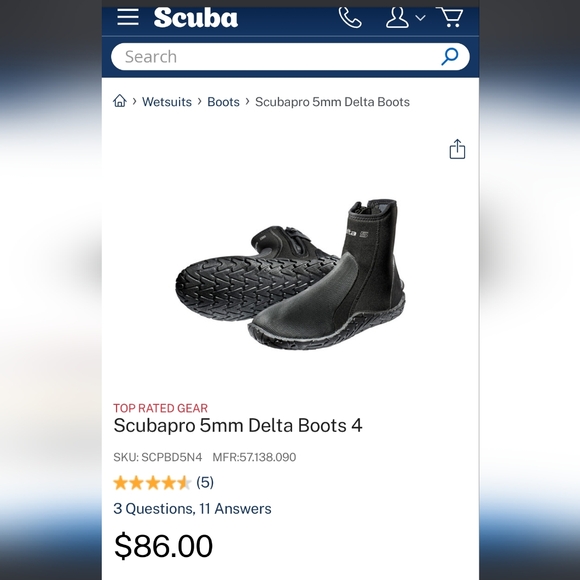The width and height of the screenshot is (580, 580).
Task: Open the boots product image
Action: (x=290, y=274)
